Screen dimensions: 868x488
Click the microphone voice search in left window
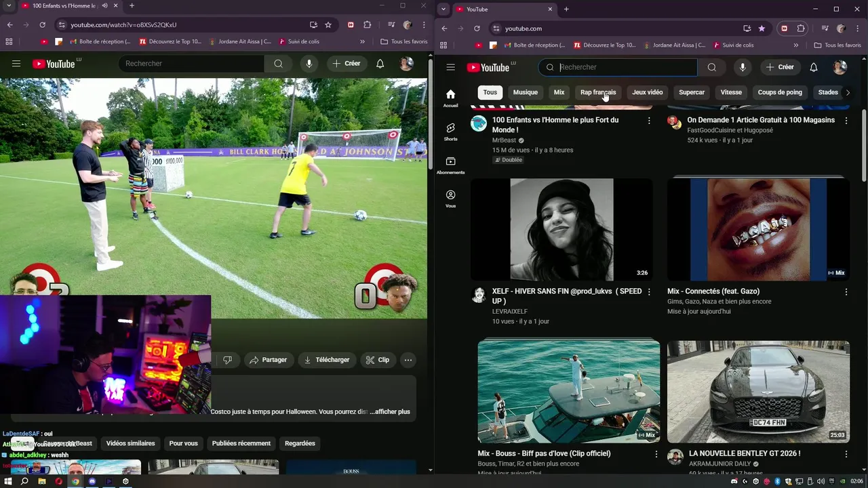(x=309, y=64)
